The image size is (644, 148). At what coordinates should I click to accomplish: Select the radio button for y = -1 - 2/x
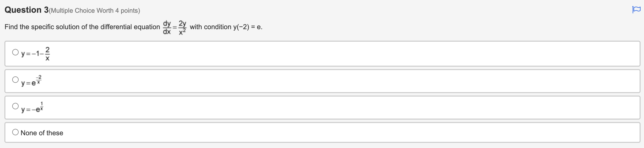click(15, 52)
